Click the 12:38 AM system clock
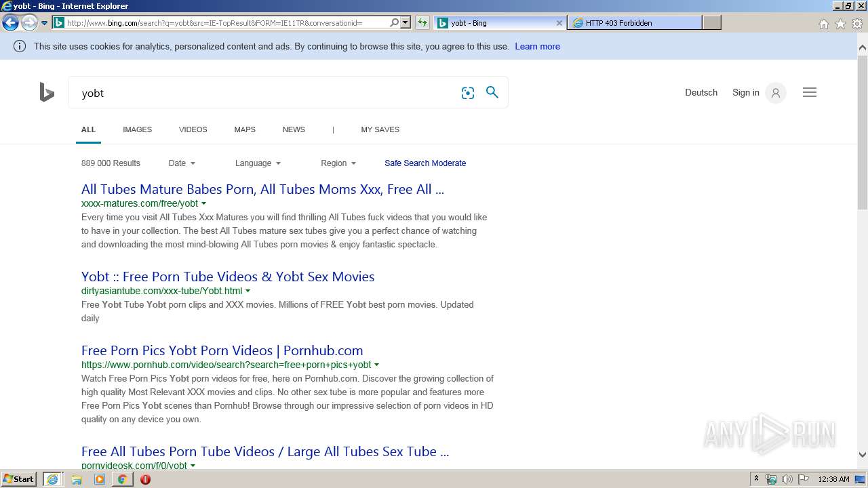Screen dimensions: 868x488 coord(833,479)
